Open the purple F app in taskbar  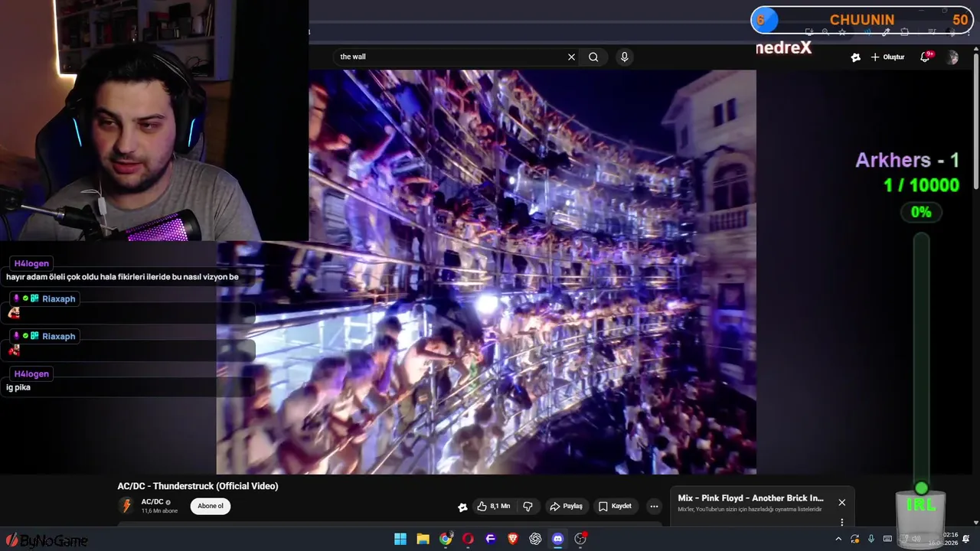coord(491,539)
